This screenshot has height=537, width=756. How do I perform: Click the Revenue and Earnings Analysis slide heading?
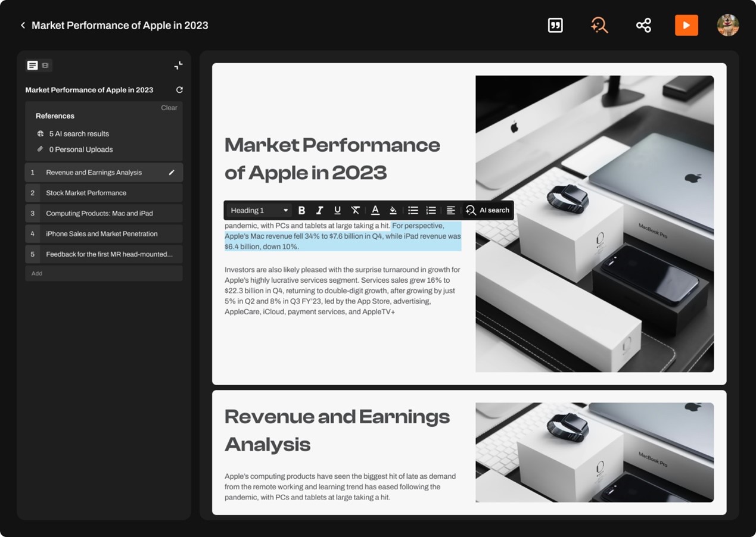pos(337,430)
